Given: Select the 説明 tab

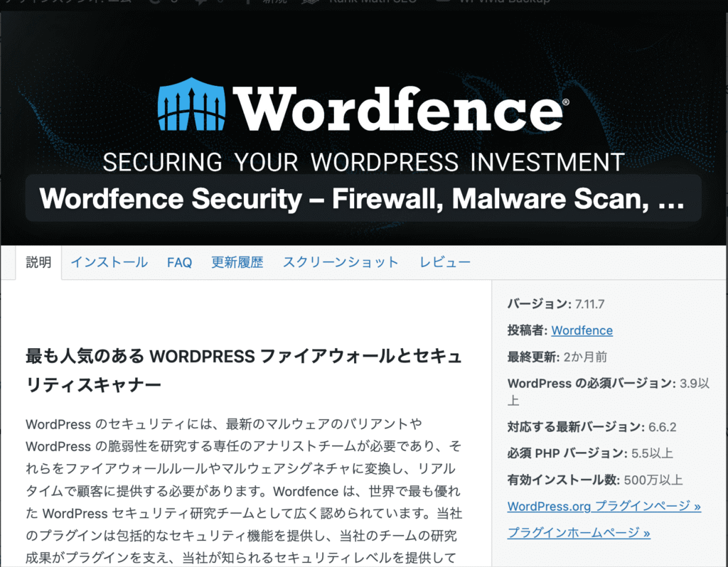Looking at the screenshot, I should [38, 263].
